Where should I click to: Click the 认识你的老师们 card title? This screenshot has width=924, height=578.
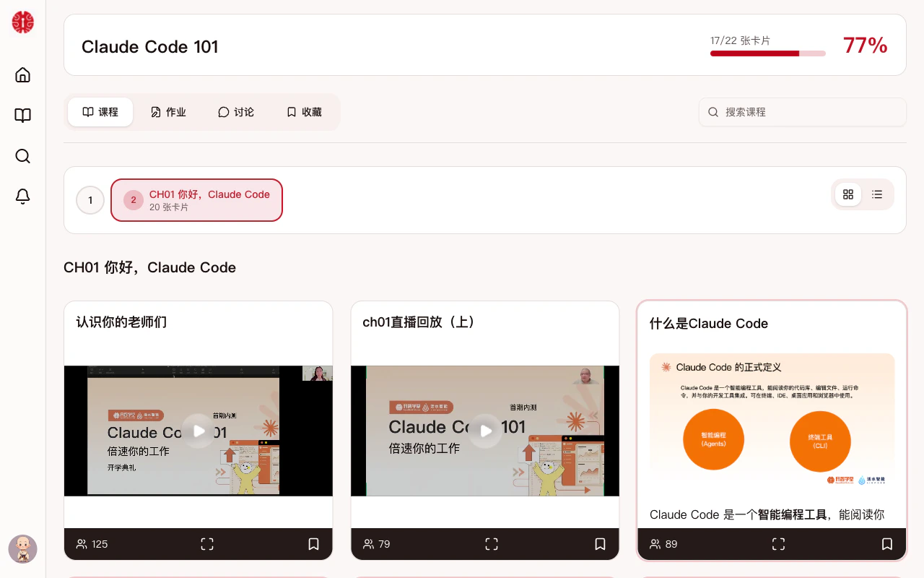click(121, 322)
